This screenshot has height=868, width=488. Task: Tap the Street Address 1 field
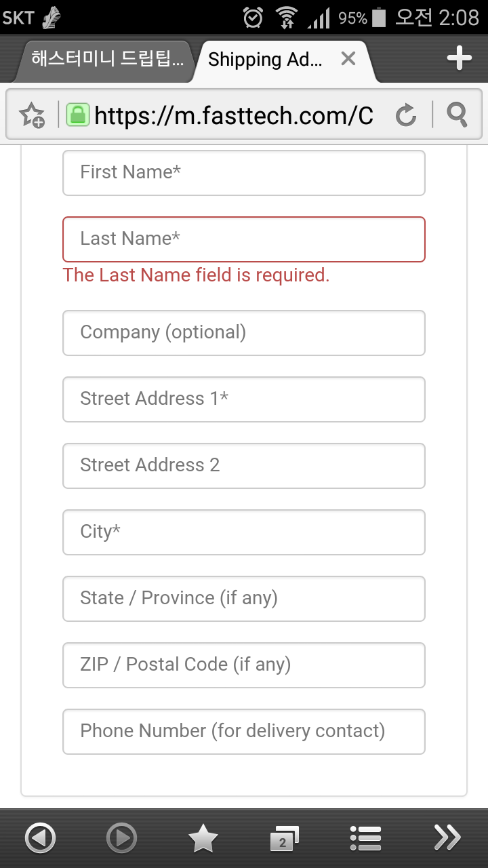point(244,399)
